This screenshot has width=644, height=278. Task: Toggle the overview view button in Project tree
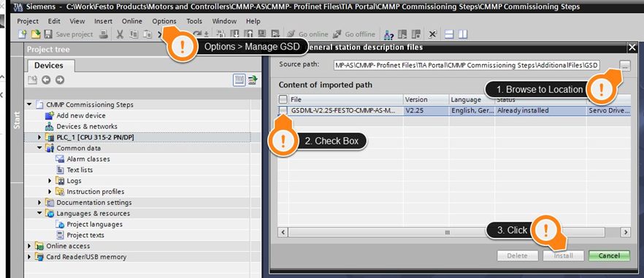coord(239,80)
